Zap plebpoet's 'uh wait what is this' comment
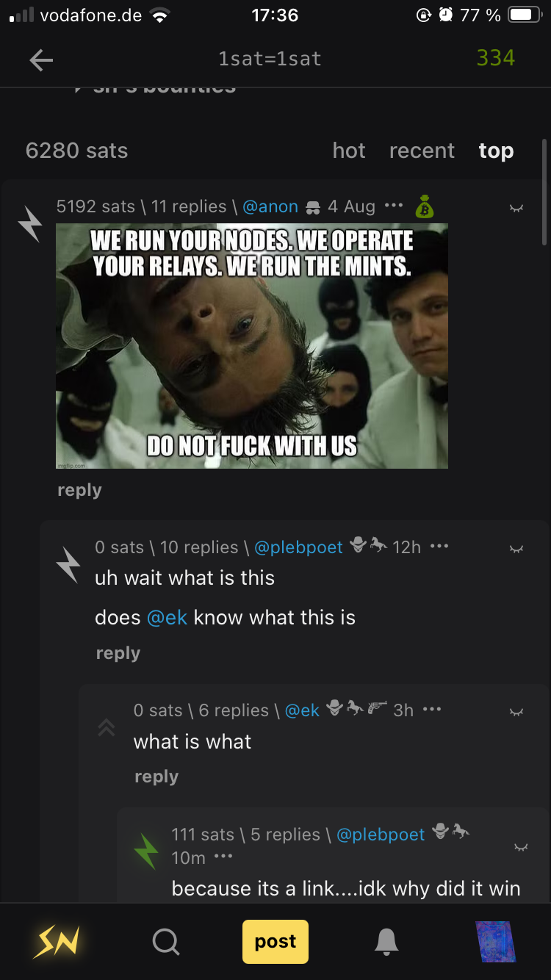 pos(68,566)
